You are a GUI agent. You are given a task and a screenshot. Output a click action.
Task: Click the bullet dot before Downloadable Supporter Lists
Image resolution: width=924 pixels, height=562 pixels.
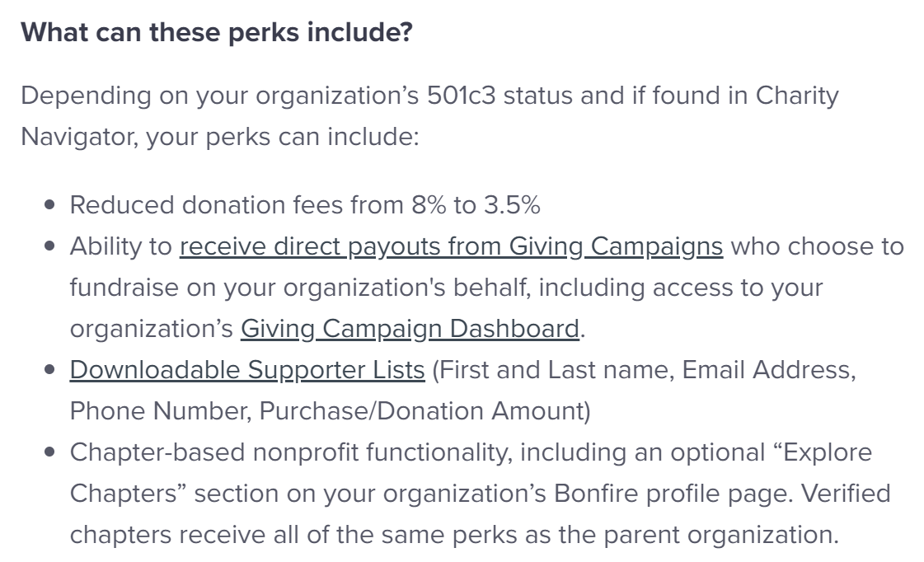coord(49,371)
